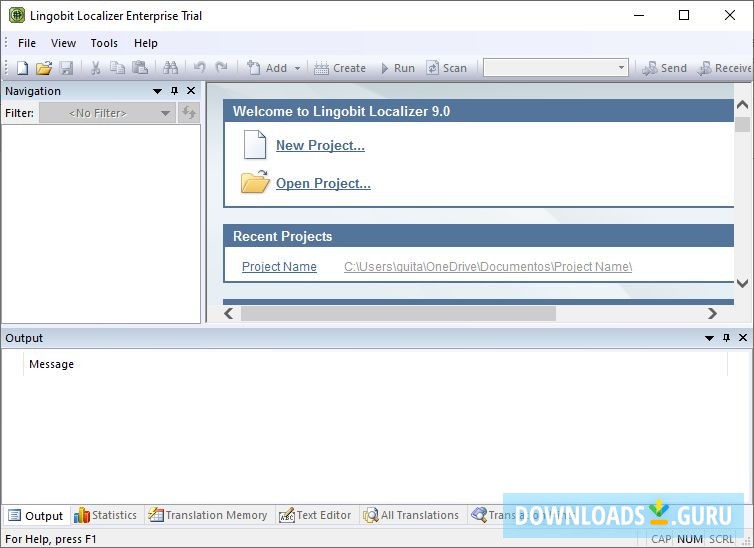Click the Create toolbar button
Screen dimensions: 754x548
click(x=340, y=68)
